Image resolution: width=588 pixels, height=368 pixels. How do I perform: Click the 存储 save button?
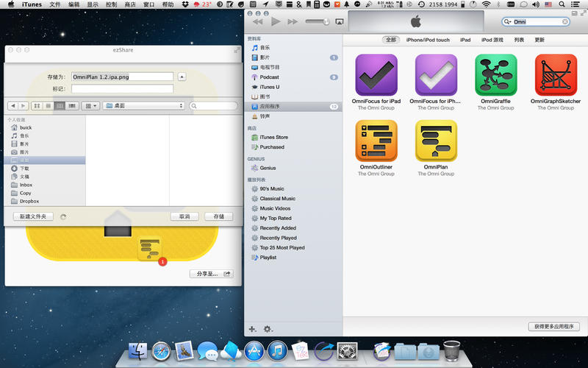[x=218, y=216]
